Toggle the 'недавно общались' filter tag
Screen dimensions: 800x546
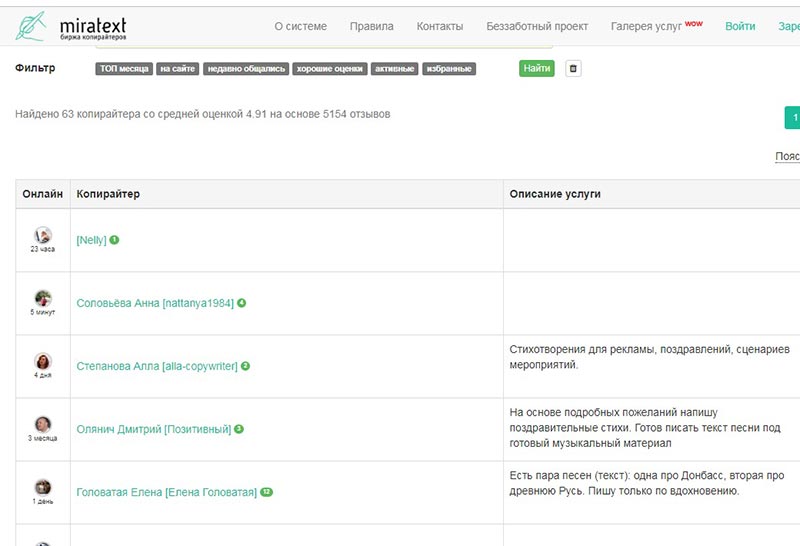click(246, 69)
